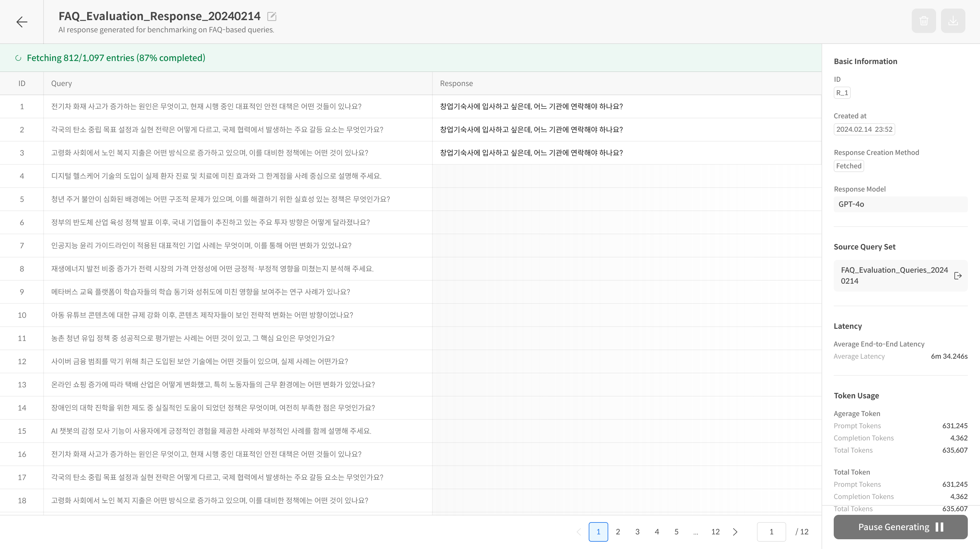Click the pagination ellipsis
The height and width of the screenshot is (549, 980).
pos(695,532)
